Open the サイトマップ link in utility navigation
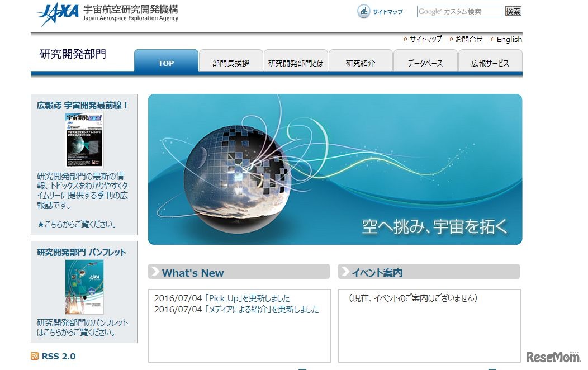This screenshot has width=588, height=370. click(x=425, y=39)
